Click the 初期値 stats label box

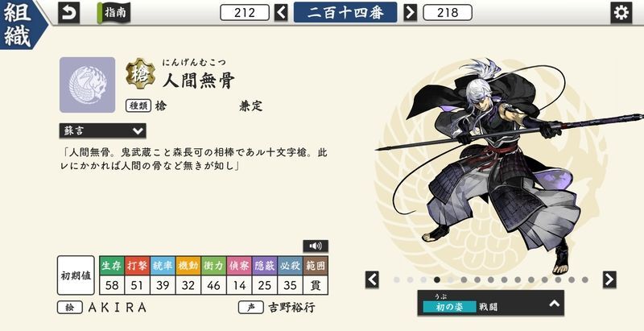coord(76,275)
